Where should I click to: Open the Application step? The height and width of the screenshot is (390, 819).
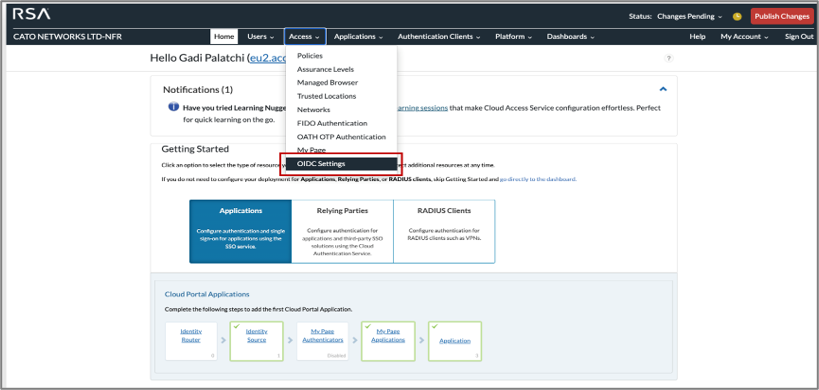pos(455,341)
